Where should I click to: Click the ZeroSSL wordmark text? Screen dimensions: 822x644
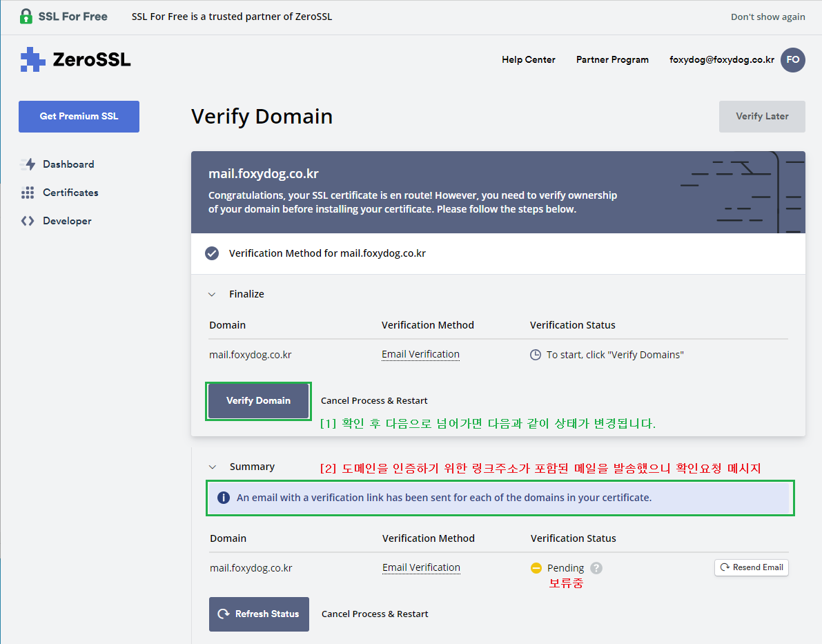[x=92, y=60]
